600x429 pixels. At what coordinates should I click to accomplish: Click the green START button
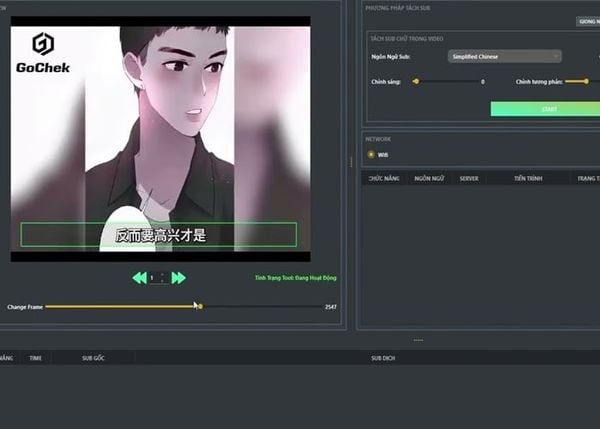(x=545, y=109)
